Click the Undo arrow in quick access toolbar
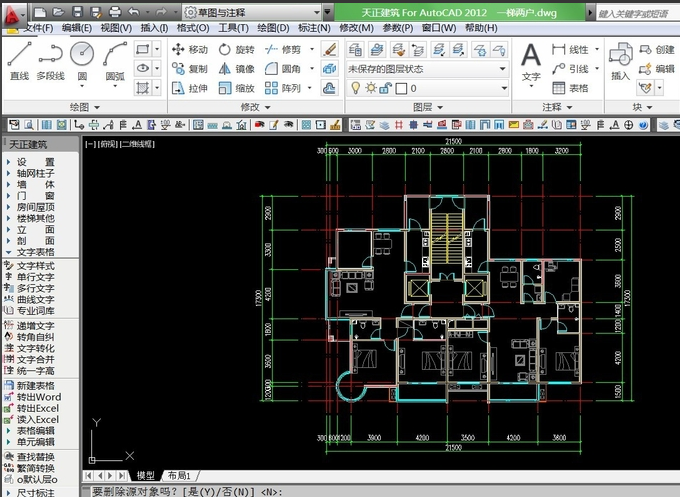The image size is (680, 497). pos(134,12)
